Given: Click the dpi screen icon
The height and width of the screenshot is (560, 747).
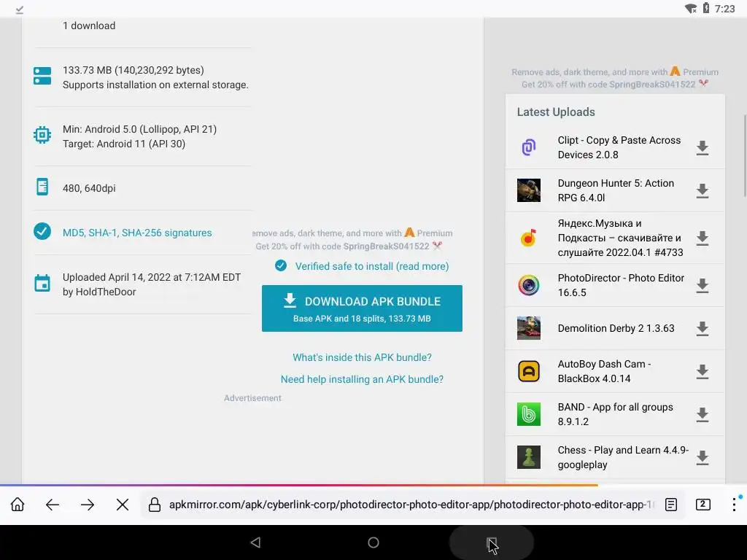Looking at the screenshot, I should (42, 187).
